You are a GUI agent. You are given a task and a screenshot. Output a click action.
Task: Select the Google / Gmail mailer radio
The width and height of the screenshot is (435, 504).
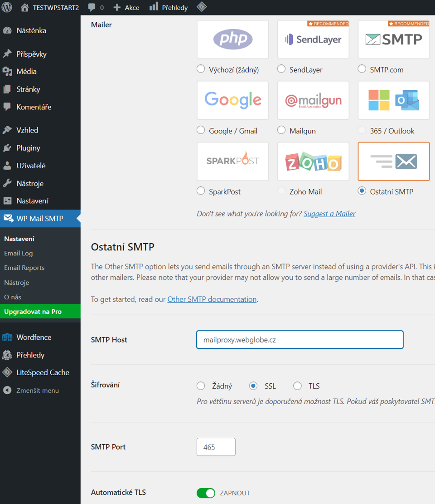click(201, 130)
